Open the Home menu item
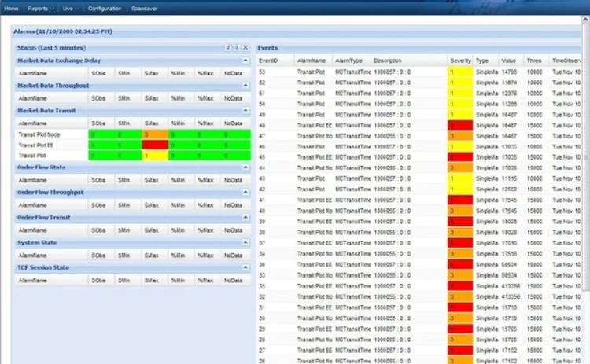Image resolution: width=590 pixels, height=364 pixels. pyautogui.click(x=11, y=9)
